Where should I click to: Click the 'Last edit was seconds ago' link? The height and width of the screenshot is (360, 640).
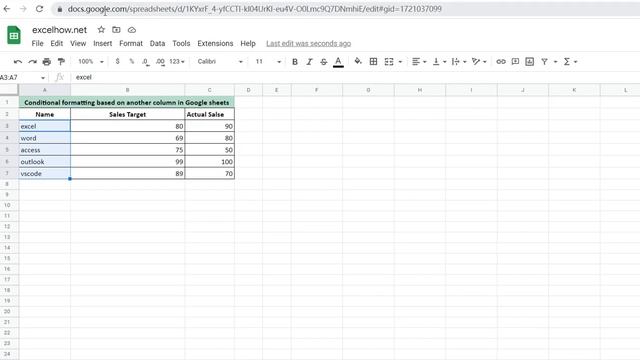pyautogui.click(x=309, y=43)
